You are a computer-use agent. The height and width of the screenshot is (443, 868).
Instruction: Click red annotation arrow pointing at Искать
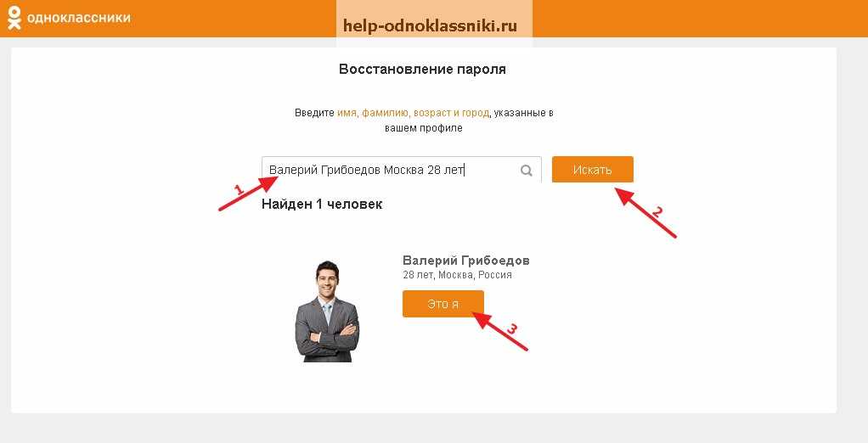[x=646, y=213]
